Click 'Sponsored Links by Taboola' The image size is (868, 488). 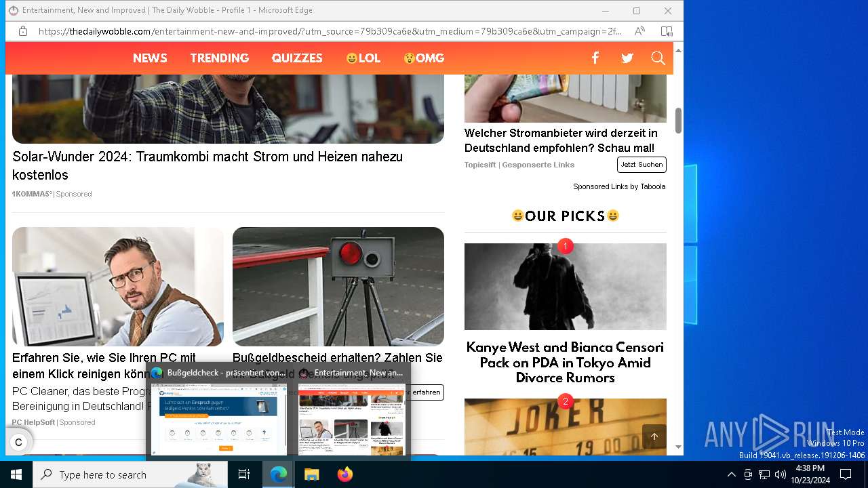point(619,186)
